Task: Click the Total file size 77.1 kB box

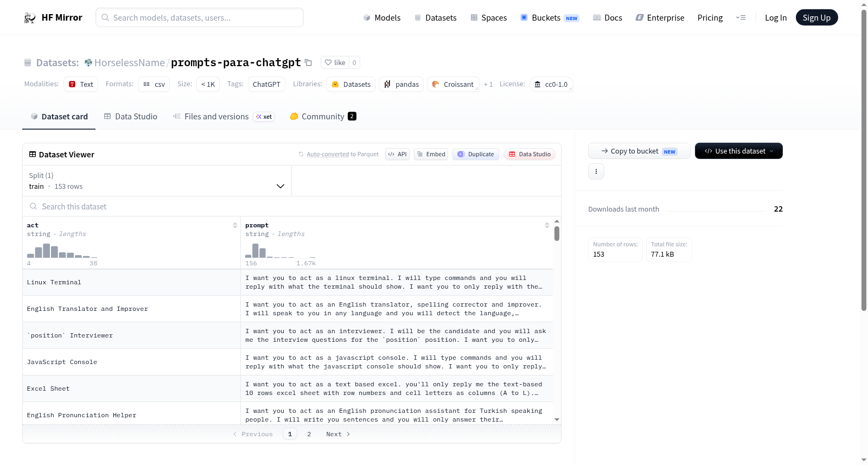Action: click(x=669, y=250)
